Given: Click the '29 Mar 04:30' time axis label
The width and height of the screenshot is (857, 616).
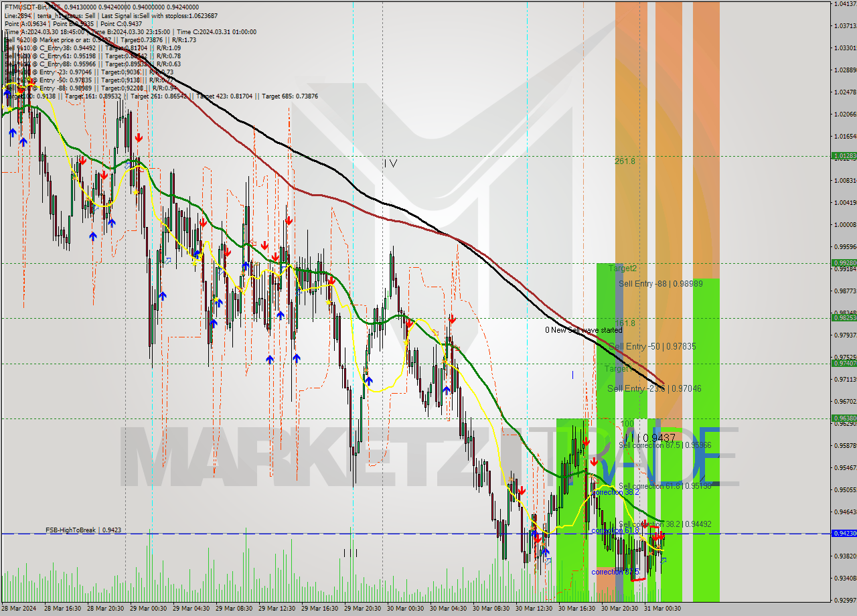Looking at the screenshot, I should (x=191, y=609).
